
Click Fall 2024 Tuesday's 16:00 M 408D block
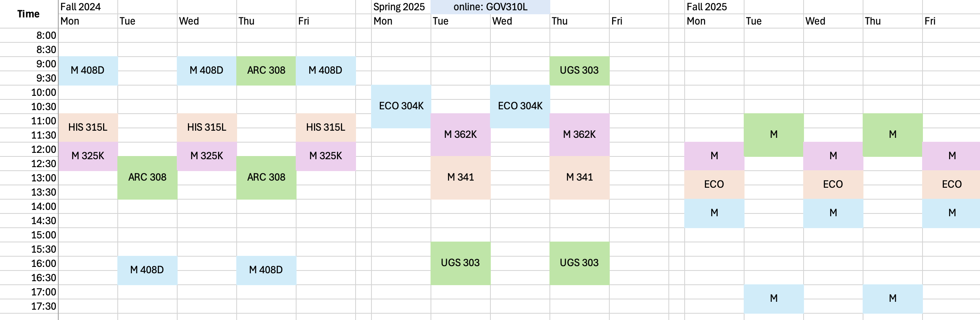[x=147, y=270]
